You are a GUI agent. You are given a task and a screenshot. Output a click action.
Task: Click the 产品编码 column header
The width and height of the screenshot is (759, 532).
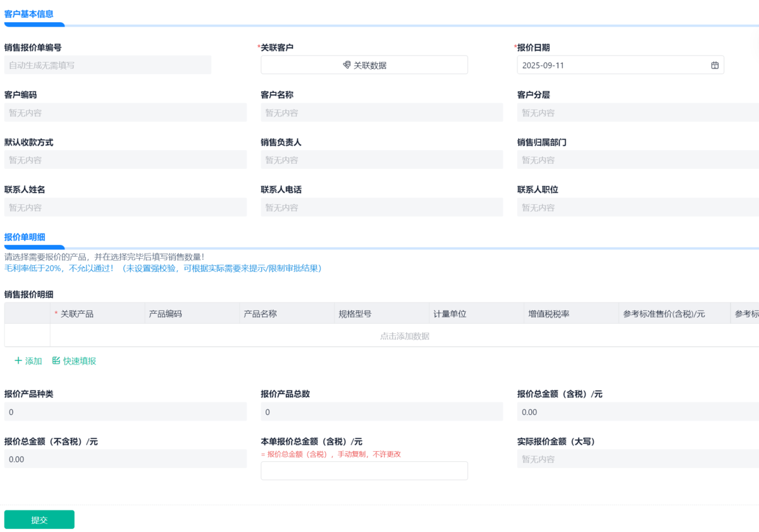coord(165,314)
